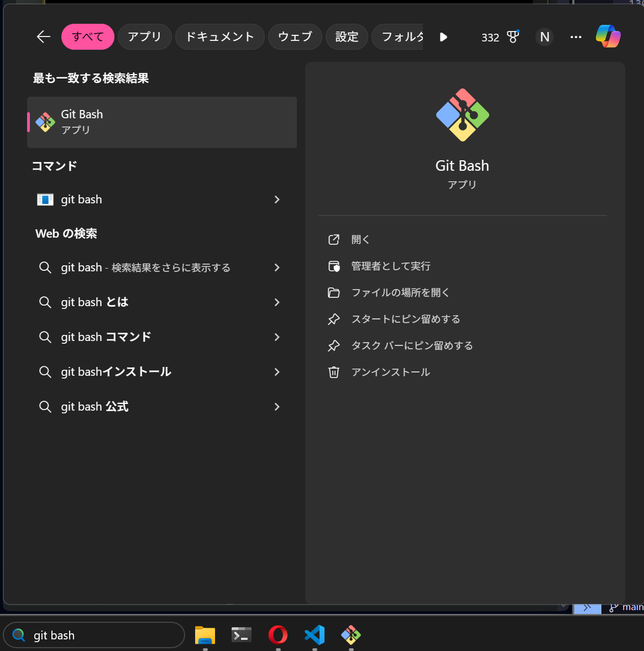This screenshot has height=651, width=644.
Task: Open Visual Studio Code from the taskbar
Action: pos(315,636)
